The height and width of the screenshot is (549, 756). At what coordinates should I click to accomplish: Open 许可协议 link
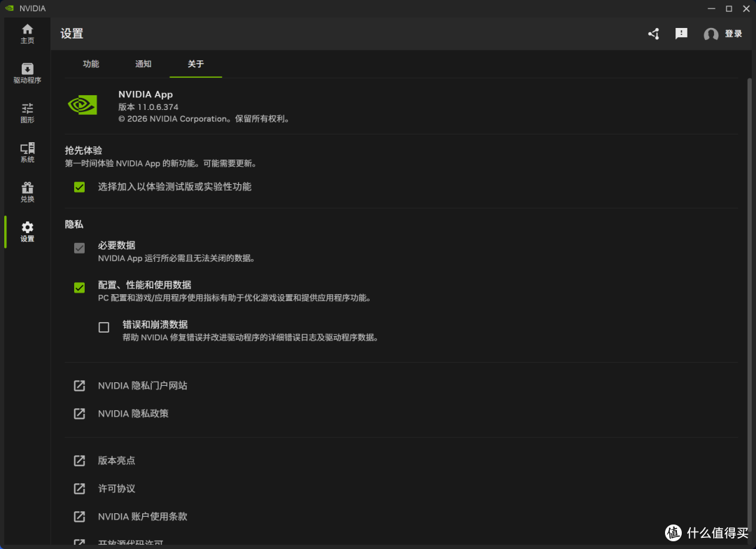(x=116, y=488)
